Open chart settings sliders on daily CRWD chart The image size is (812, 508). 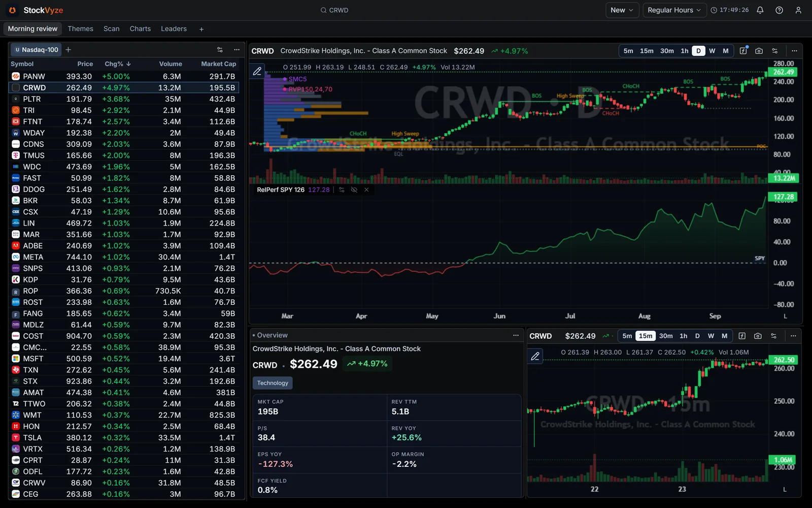tap(775, 51)
